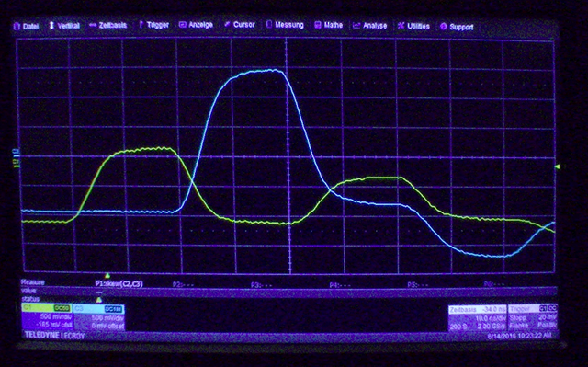Select the empty P2 measurement slot
The image size is (588, 367).
(183, 285)
